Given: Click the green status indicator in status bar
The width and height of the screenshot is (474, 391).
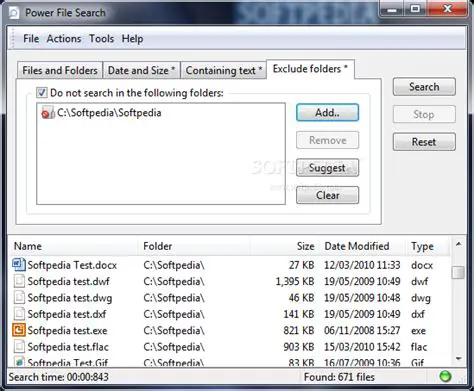Looking at the screenshot, I should click(x=445, y=377).
